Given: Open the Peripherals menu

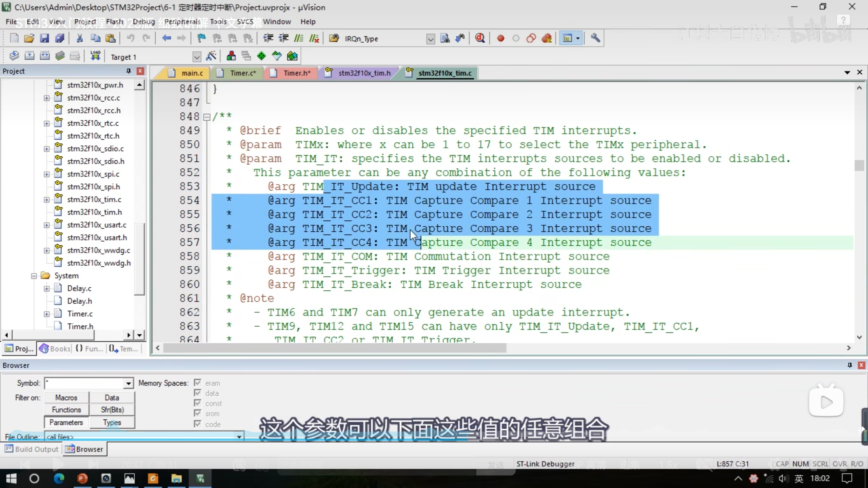Looking at the screenshot, I should click(182, 22).
